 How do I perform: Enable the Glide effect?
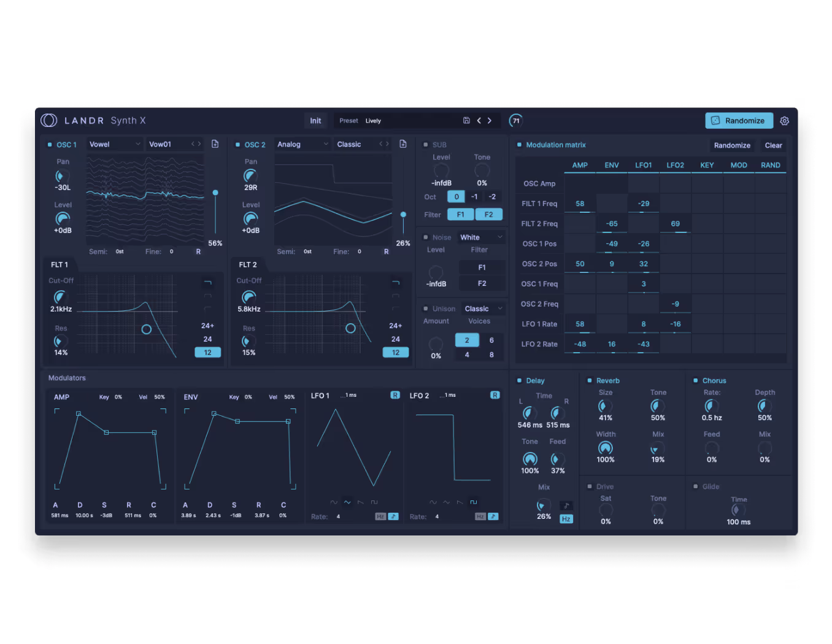click(x=695, y=486)
